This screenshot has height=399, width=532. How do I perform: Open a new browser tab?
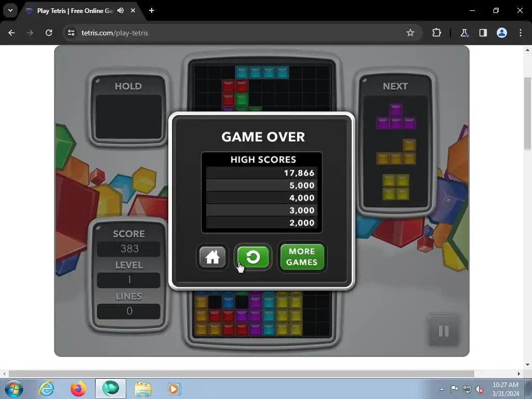[152, 10]
